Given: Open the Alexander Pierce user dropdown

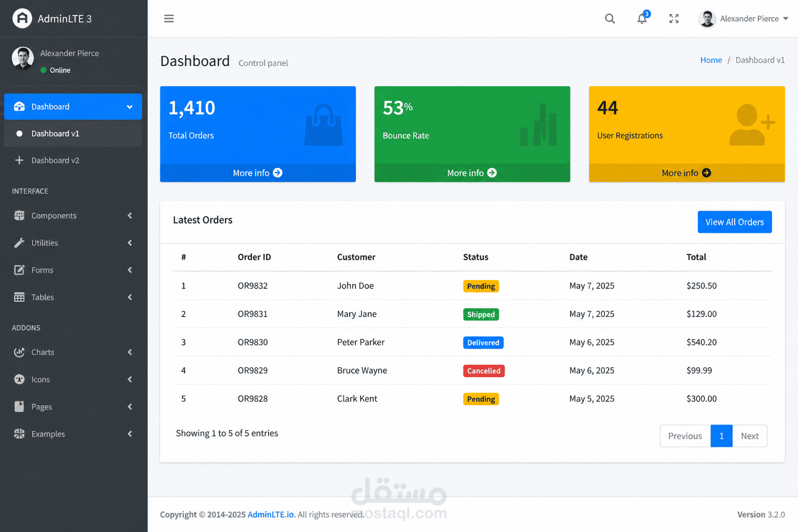Looking at the screenshot, I should (743, 19).
